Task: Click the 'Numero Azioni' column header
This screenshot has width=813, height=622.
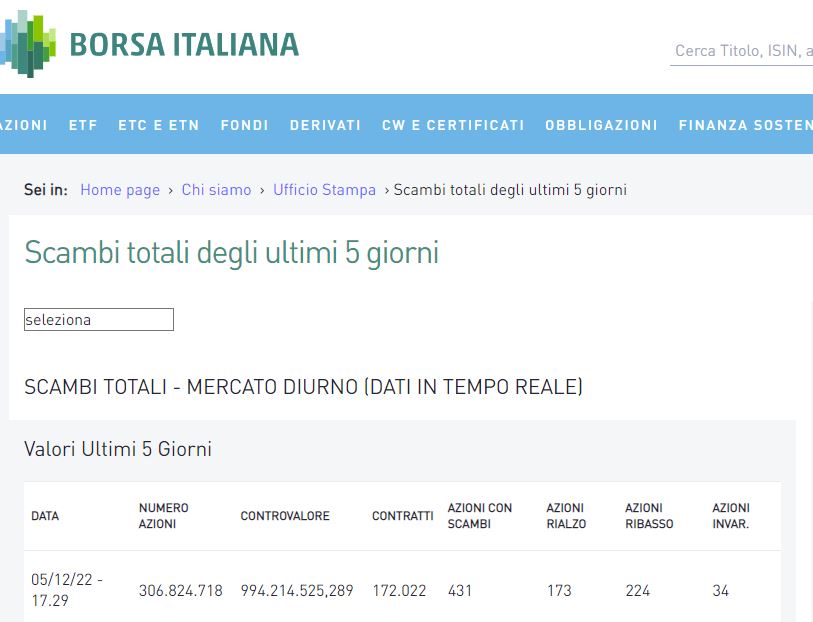Action: [164, 516]
